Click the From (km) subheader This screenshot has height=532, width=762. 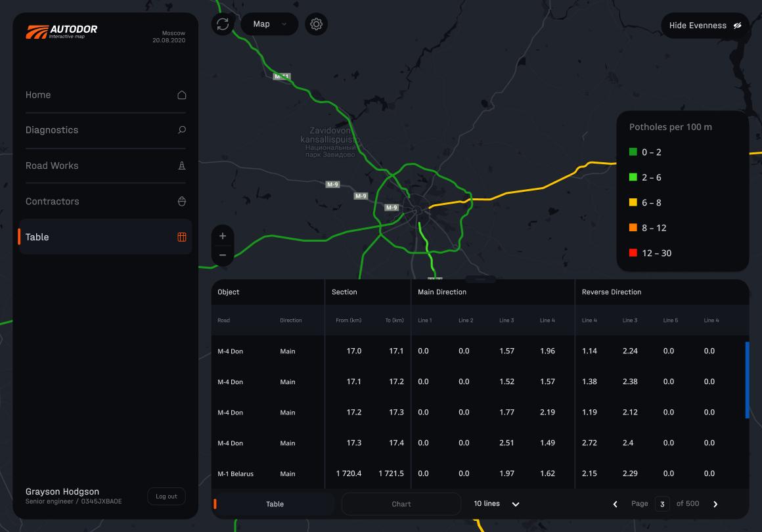pos(348,320)
